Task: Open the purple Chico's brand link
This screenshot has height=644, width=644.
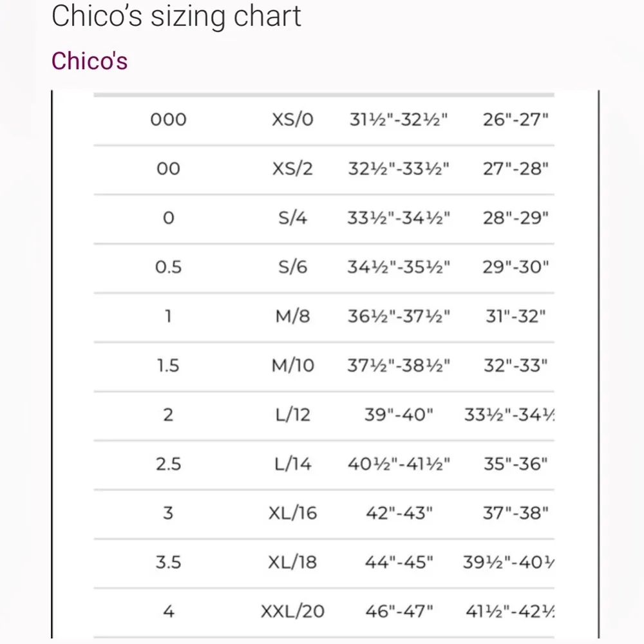Action: pyautogui.click(x=90, y=61)
